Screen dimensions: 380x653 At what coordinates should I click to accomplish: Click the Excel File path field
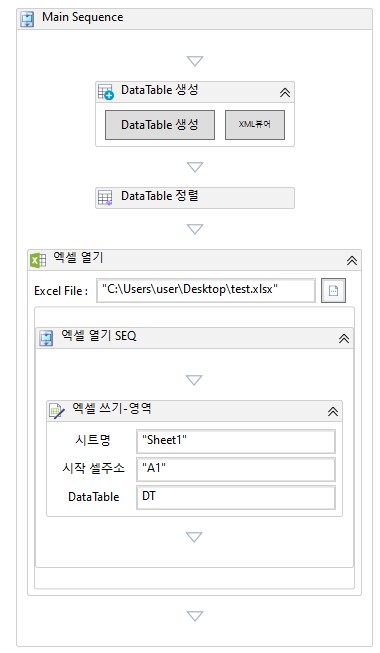[x=206, y=290]
